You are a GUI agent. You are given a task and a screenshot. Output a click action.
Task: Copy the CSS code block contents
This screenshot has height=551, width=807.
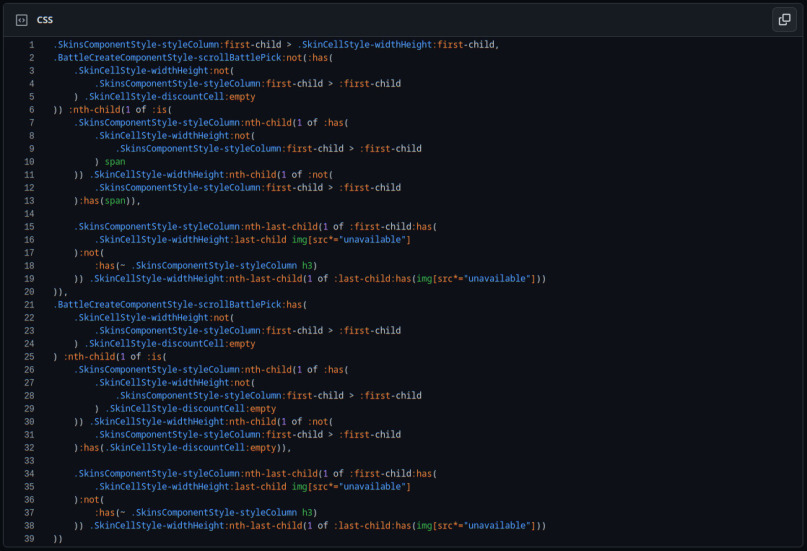(x=784, y=20)
